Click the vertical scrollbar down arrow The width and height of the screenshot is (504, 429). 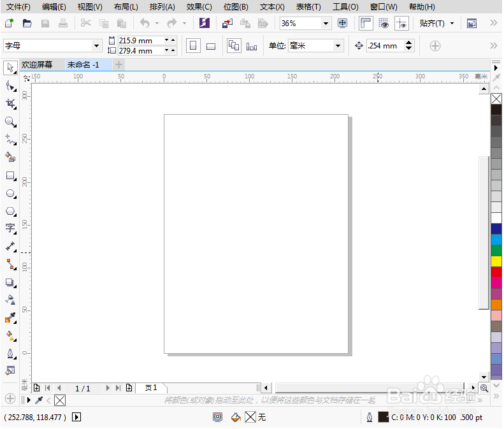coord(484,377)
